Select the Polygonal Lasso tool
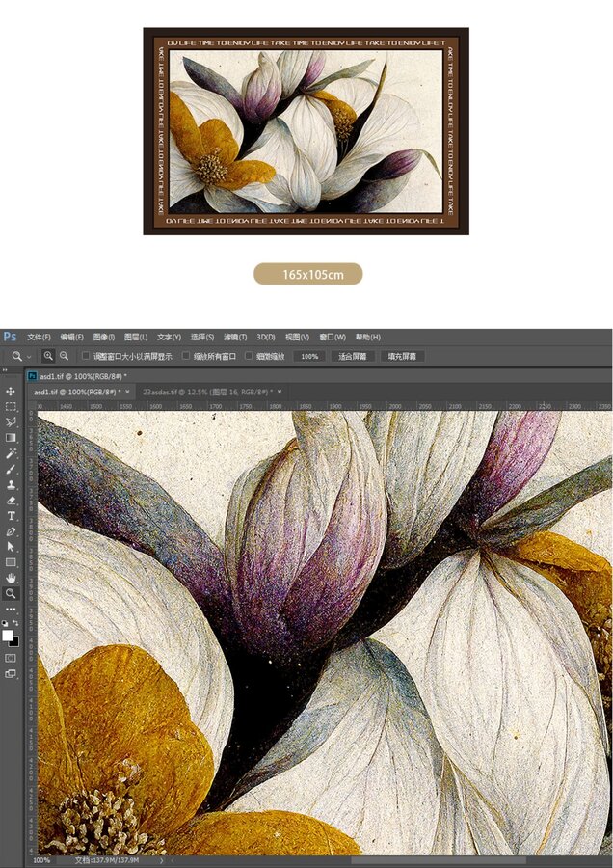 [x=11, y=421]
